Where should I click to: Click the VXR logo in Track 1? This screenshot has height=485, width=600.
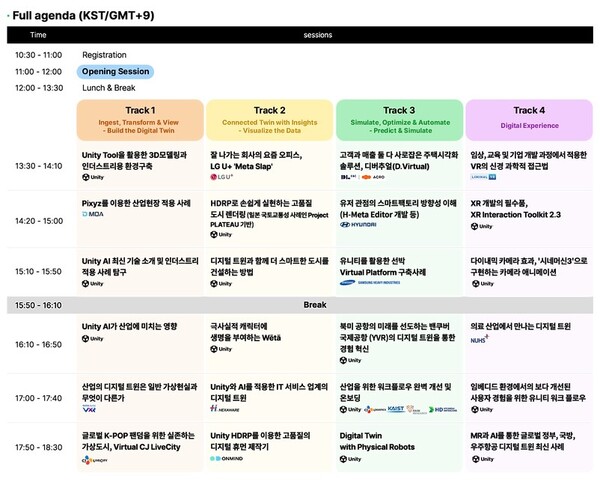[x=89, y=409]
